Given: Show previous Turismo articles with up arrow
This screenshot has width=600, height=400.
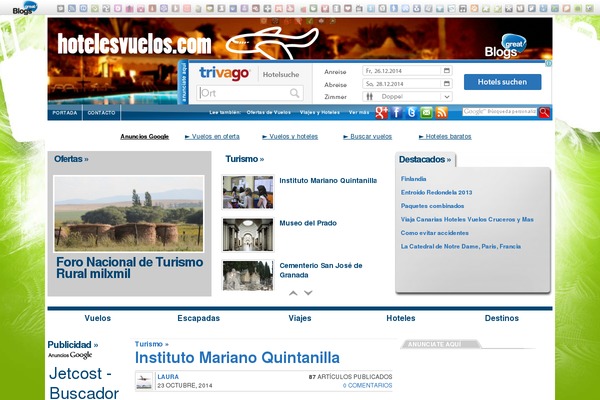Looking at the screenshot, I should (x=293, y=293).
